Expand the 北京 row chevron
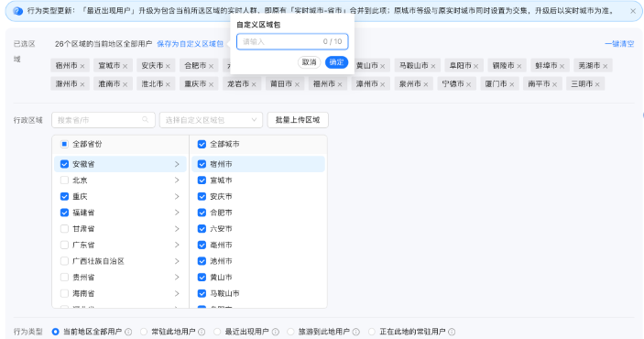 [177, 180]
